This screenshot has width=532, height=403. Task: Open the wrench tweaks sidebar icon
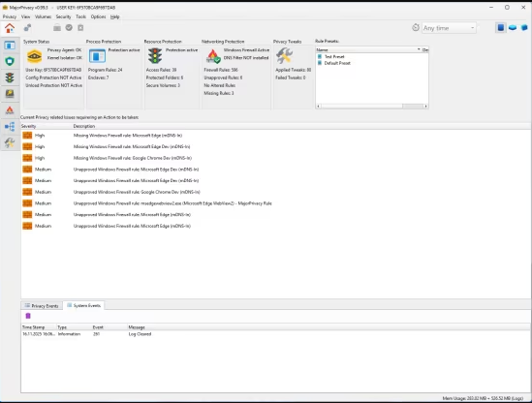(10, 142)
